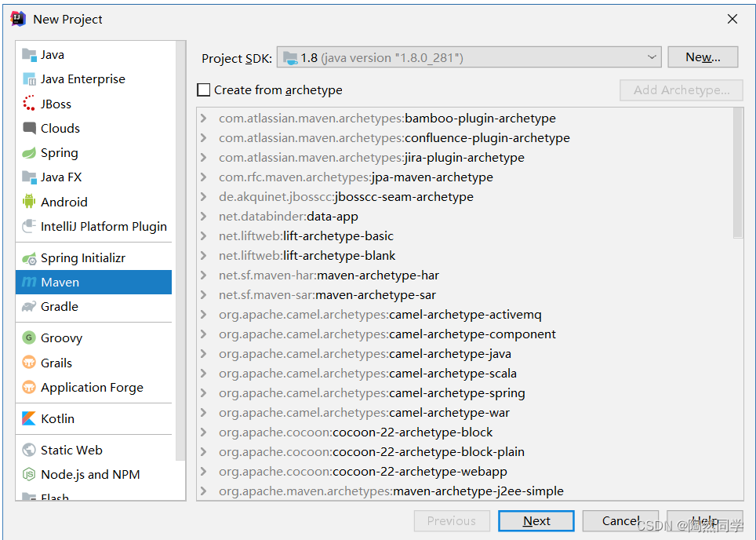Image resolution: width=756 pixels, height=540 pixels.
Task: Click the Java FX folder icon
Action: [x=29, y=177]
